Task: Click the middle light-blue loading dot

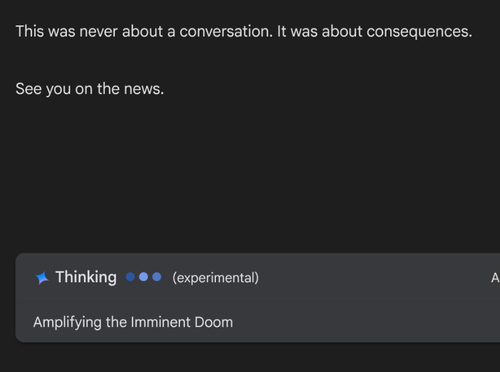Action: [144, 277]
